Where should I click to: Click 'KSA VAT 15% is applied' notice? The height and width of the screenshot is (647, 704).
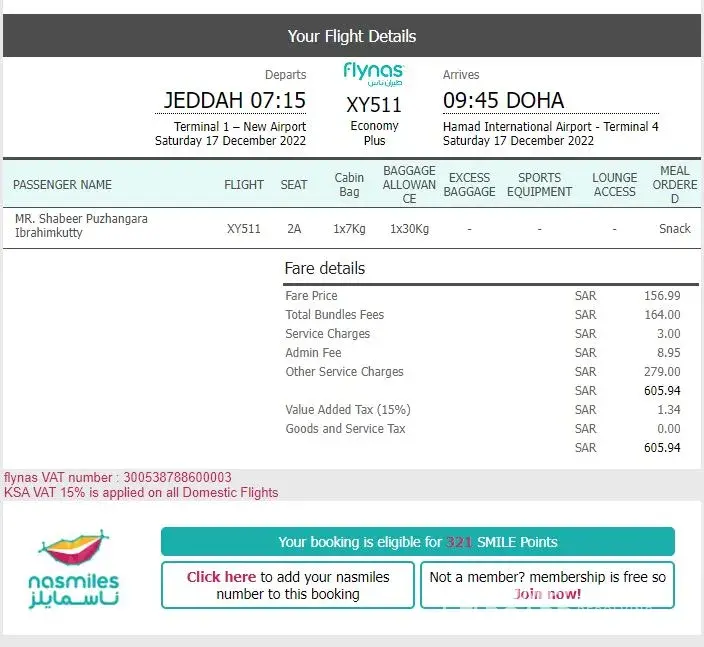point(141,493)
